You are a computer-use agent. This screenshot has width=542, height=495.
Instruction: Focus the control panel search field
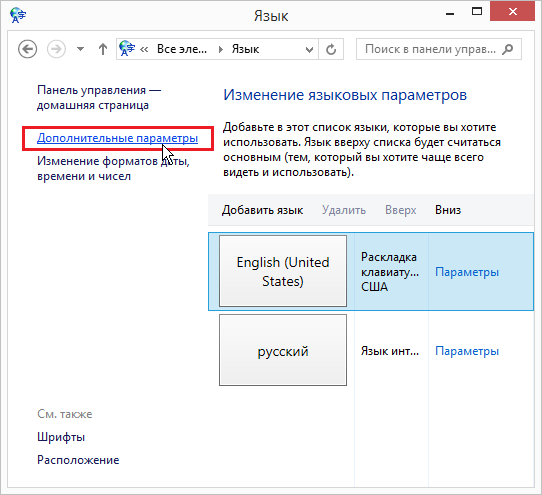(x=439, y=49)
